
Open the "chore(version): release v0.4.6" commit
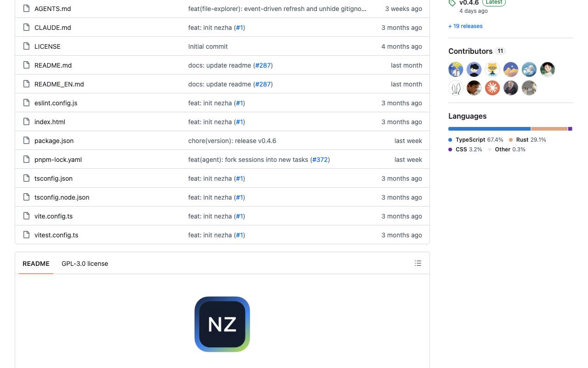coord(232,141)
